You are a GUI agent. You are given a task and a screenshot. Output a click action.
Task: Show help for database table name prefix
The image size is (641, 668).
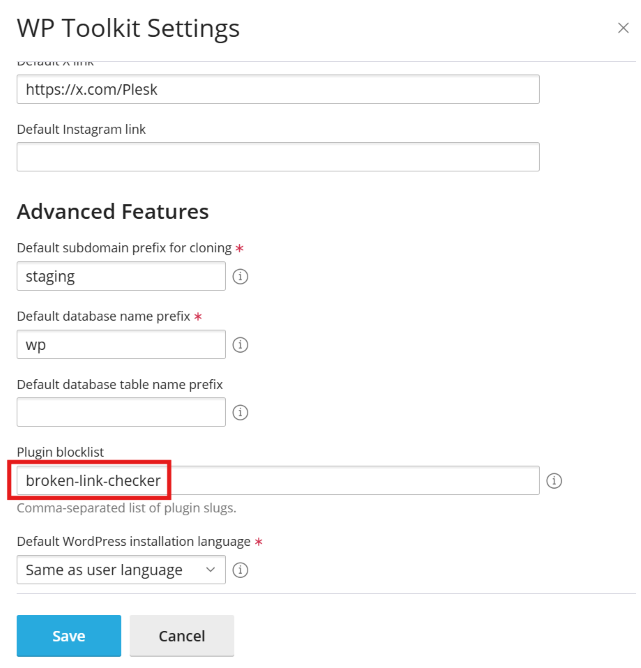point(240,412)
